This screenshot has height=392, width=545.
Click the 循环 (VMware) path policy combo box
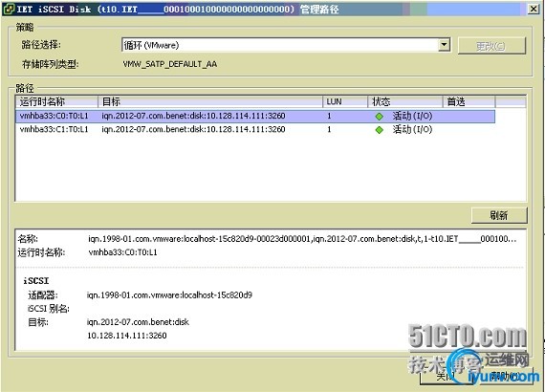point(286,45)
